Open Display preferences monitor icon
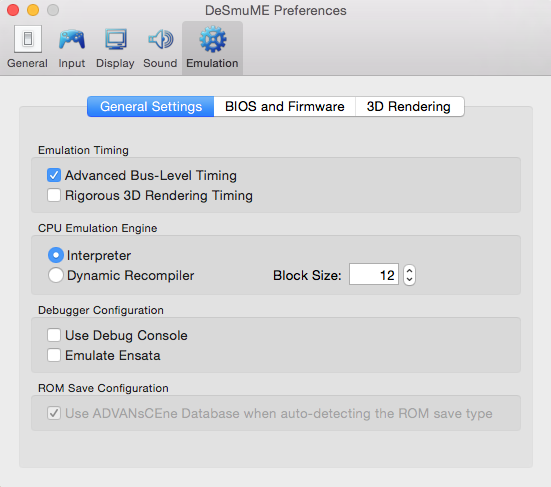 click(x=116, y=39)
